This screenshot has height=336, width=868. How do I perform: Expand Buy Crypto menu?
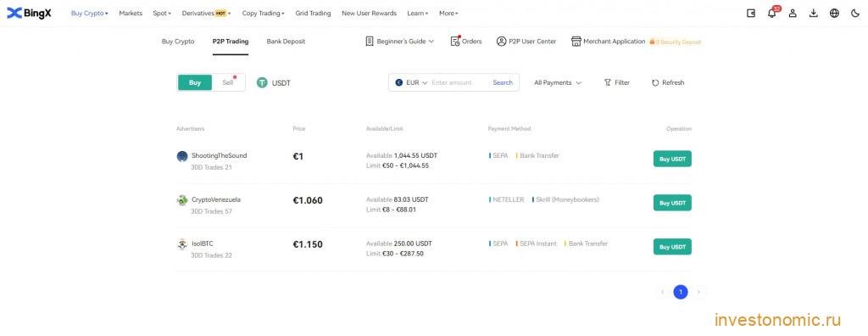[x=89, y=14]
